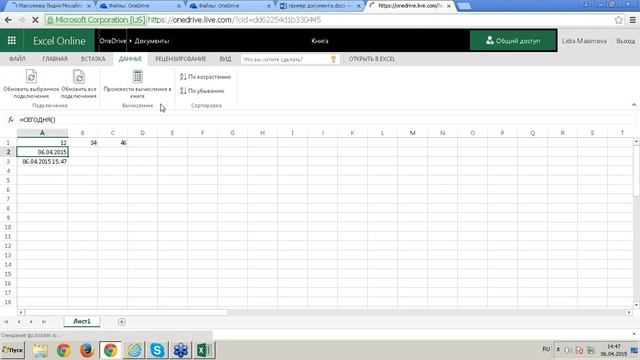The height and width of the screenshot is (360, 640).
Task: Click Refresh Selected Connection icon
Action: [31, 76]
